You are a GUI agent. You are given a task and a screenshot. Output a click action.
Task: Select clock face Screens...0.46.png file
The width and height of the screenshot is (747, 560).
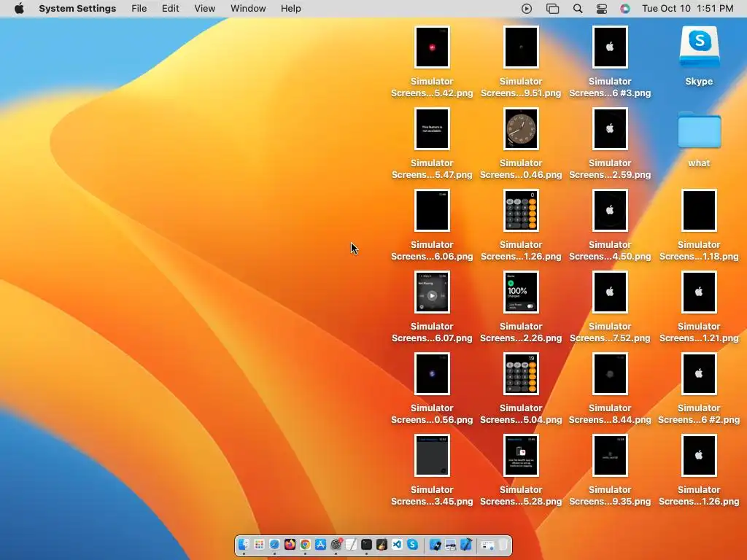coord(521,128)
